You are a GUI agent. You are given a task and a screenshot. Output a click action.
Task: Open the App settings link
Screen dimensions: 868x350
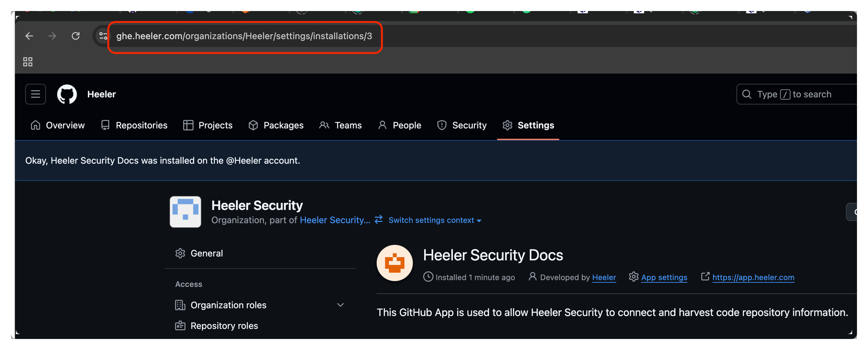tap(664, 278)
